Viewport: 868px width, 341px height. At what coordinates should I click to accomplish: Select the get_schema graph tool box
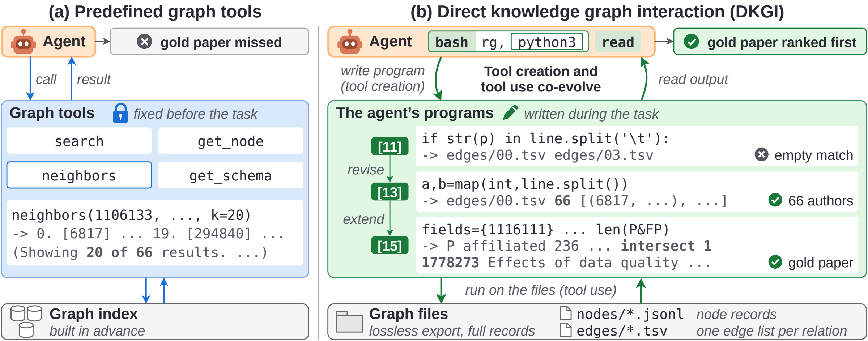click(x=231, y=175)
